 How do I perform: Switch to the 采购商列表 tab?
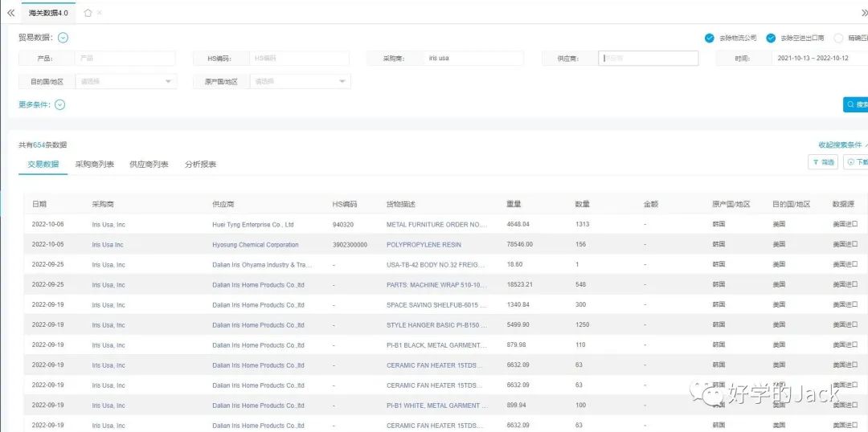pyautogui.click(x=94, y=164)
